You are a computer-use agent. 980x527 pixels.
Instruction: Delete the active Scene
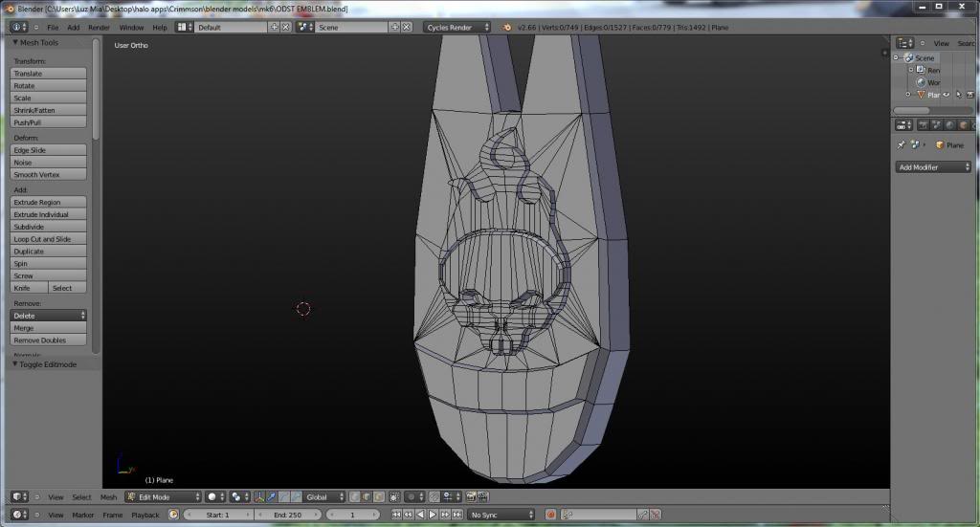(406, 27)
